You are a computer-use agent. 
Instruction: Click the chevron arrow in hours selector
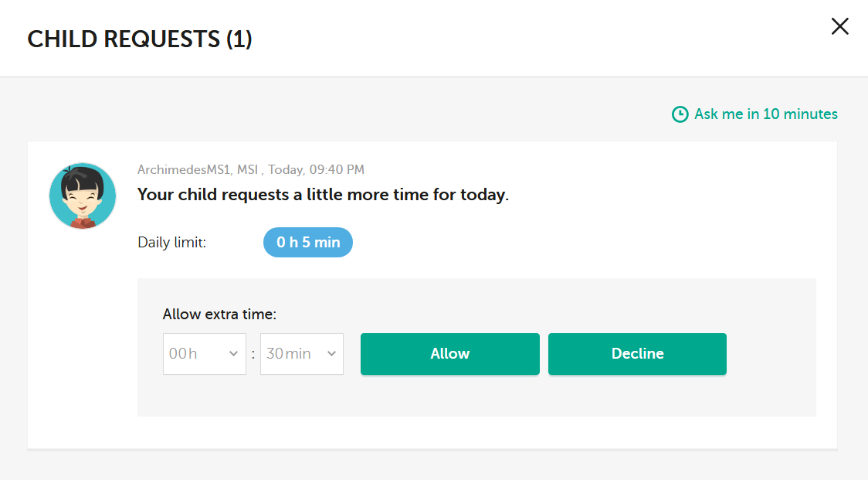233,354
